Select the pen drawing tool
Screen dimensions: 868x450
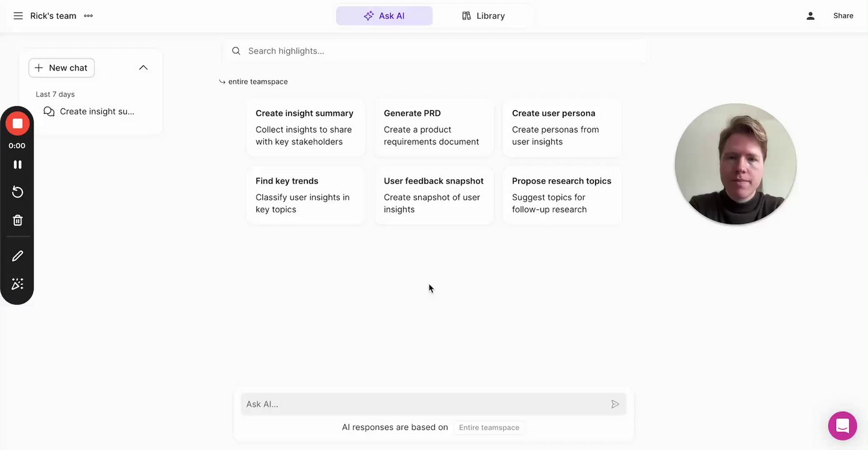pyautogui.click(x=17, y=256)
